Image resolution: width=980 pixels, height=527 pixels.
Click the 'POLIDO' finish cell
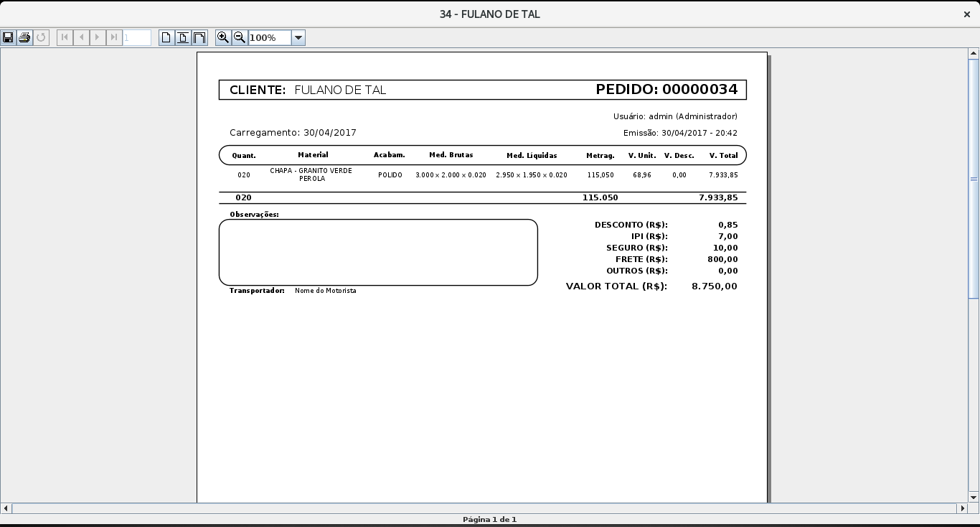click(390, 175)
